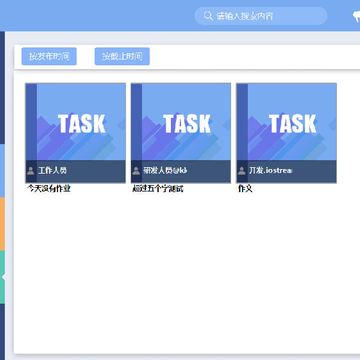Sort tasks with the 按发布时间 button
Screen dimensions: 360x360
pyautogui.click(x=49, y=56)
